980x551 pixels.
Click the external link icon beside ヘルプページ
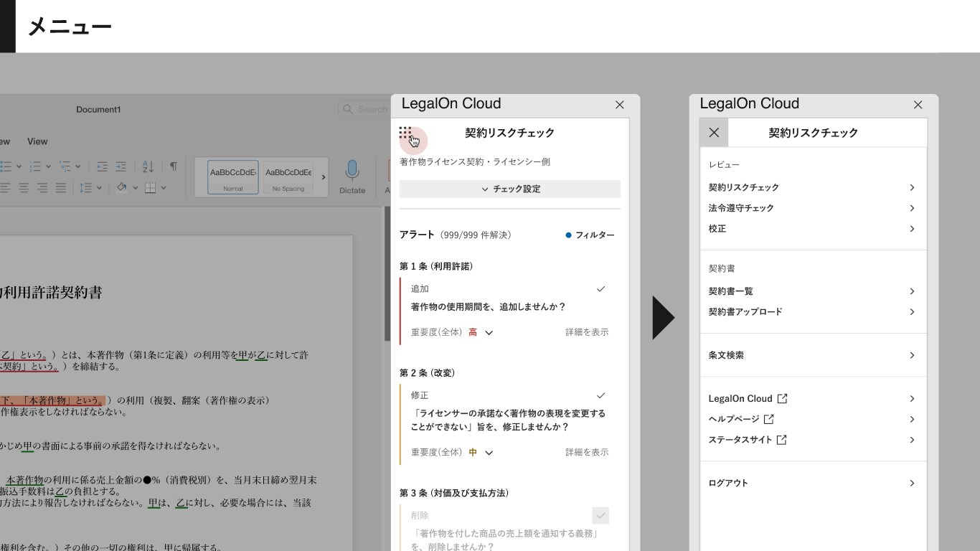769,419
